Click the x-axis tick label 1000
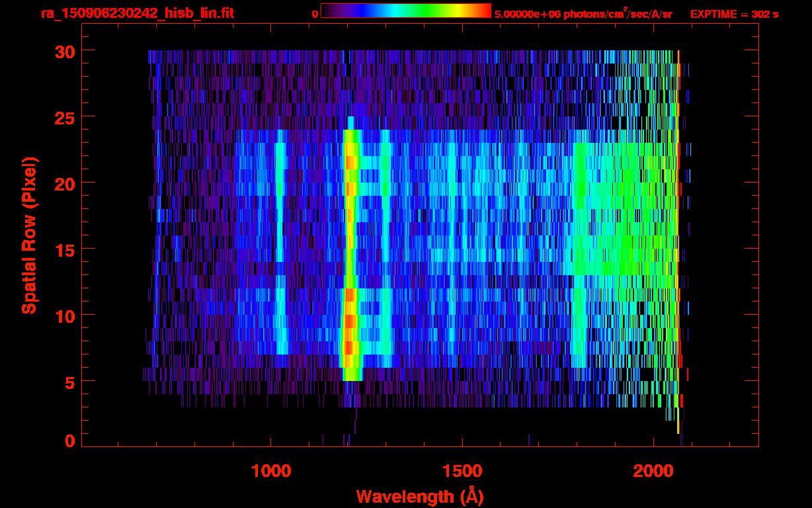This screenshot has width=812, height=508. (271, 470)
